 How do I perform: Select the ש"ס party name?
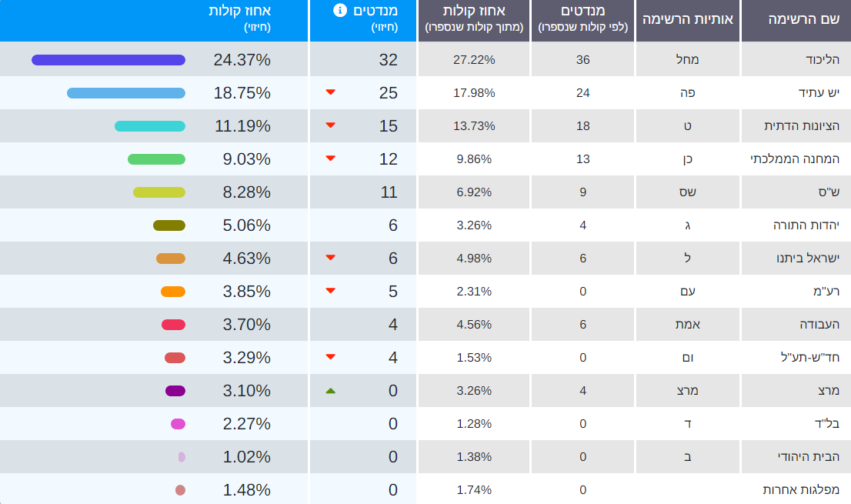click(827, 192)
